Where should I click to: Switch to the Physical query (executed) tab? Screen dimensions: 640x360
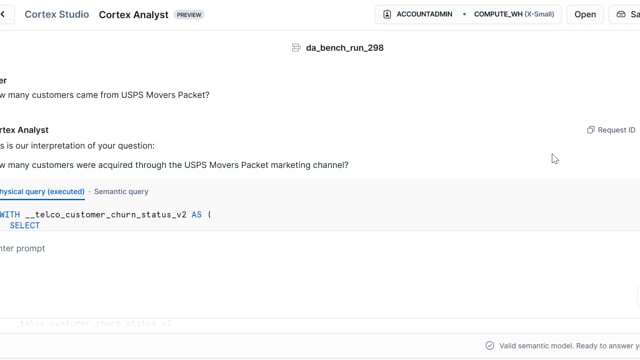42,191
